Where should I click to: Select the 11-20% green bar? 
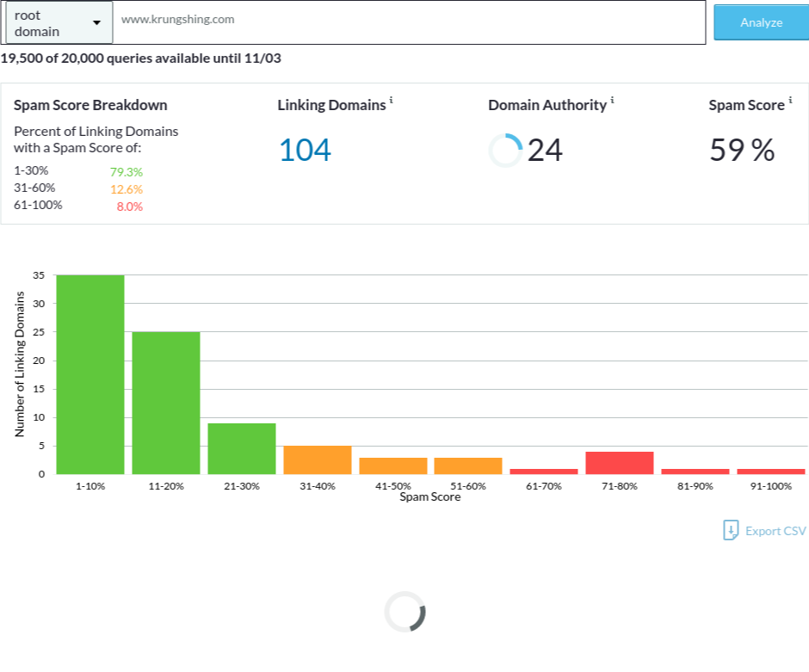166,403
